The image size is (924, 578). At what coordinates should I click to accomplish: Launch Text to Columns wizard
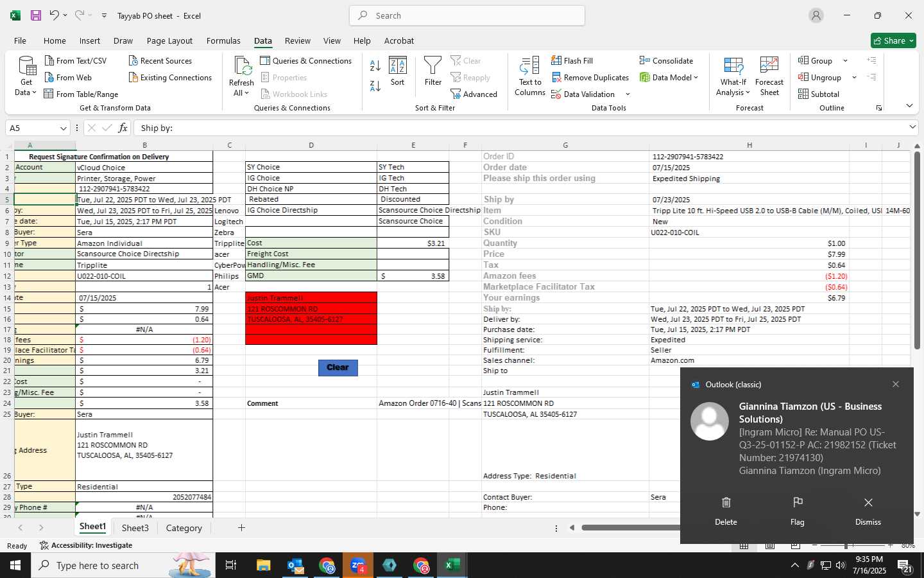[x=530, y=76]
